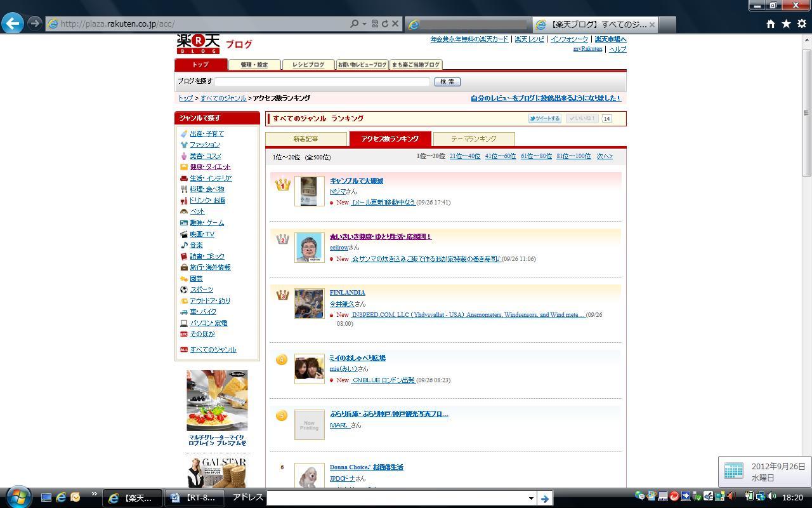Expand the hidden Quick Launch chevron

(95, 494)
